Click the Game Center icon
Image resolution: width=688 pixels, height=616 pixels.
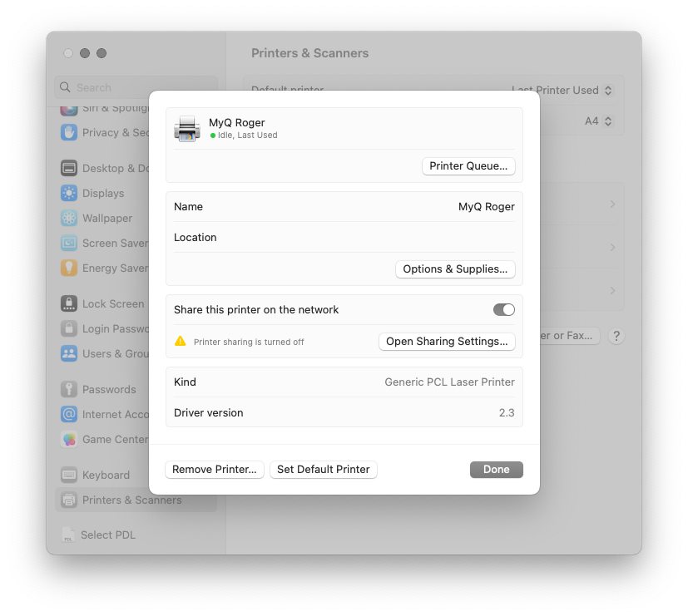click(x=69, y=439)
